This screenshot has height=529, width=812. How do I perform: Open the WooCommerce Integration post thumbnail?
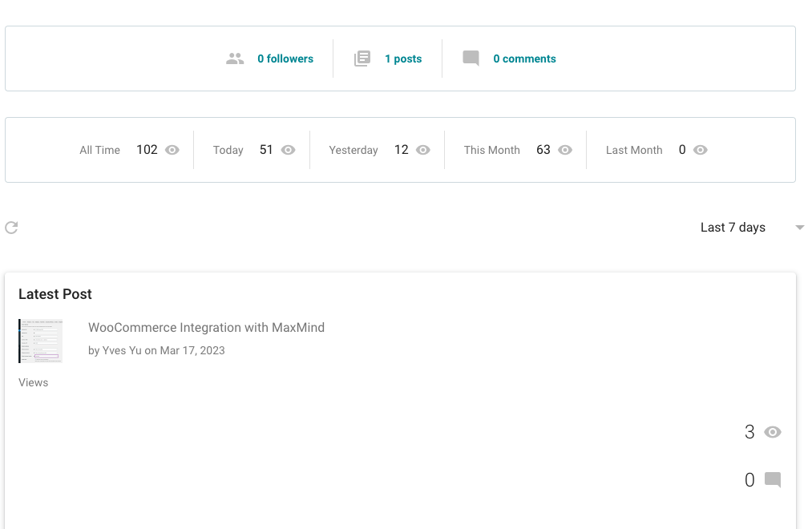[x=40, y=341]
